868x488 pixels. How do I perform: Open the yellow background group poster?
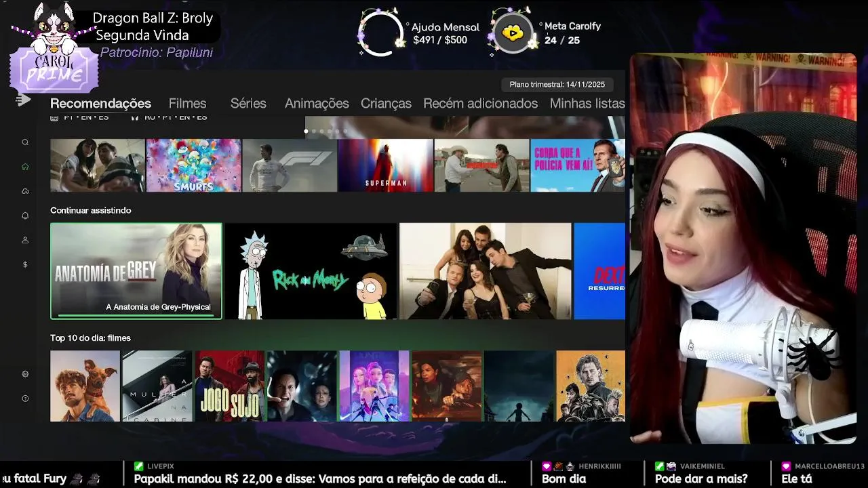pyautogui.click(x=591, y=386)
